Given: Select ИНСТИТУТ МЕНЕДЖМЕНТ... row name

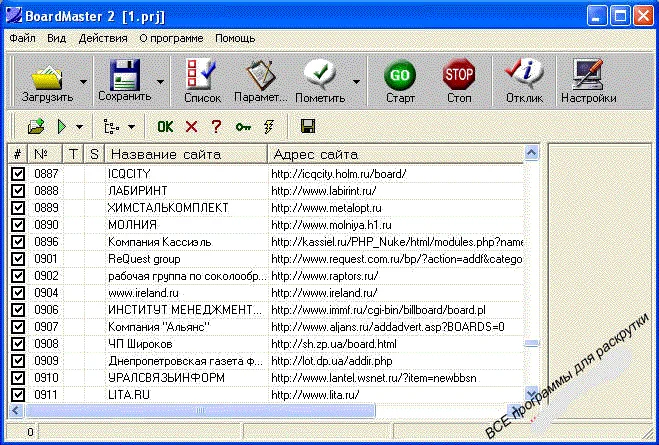Looking at the screenshot, I should (x=185, y=310).
